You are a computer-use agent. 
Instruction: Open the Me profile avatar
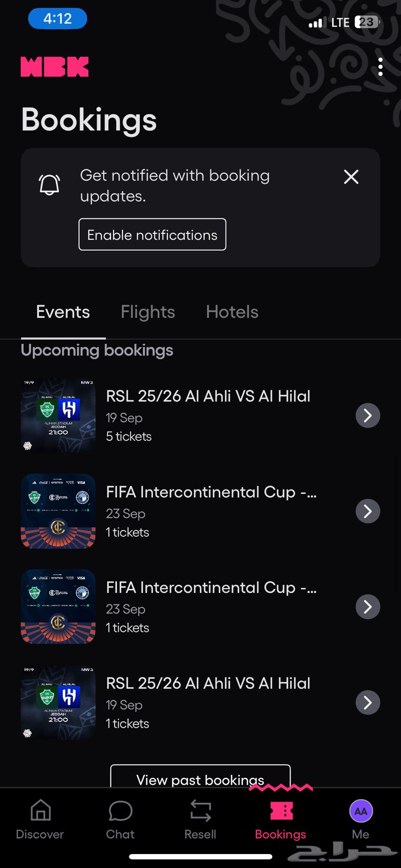pos(361,811)
